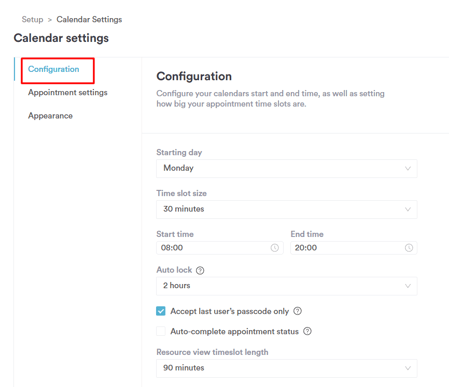Click the End time clock icon

click(409, 248)
